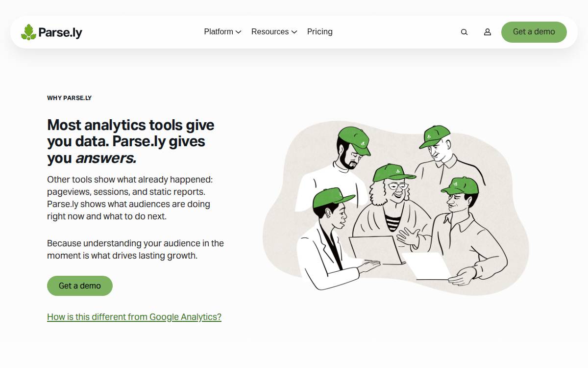Click the WHY PARSE.LY label
The height and width of the screenshot is (368, 588).
70,98
